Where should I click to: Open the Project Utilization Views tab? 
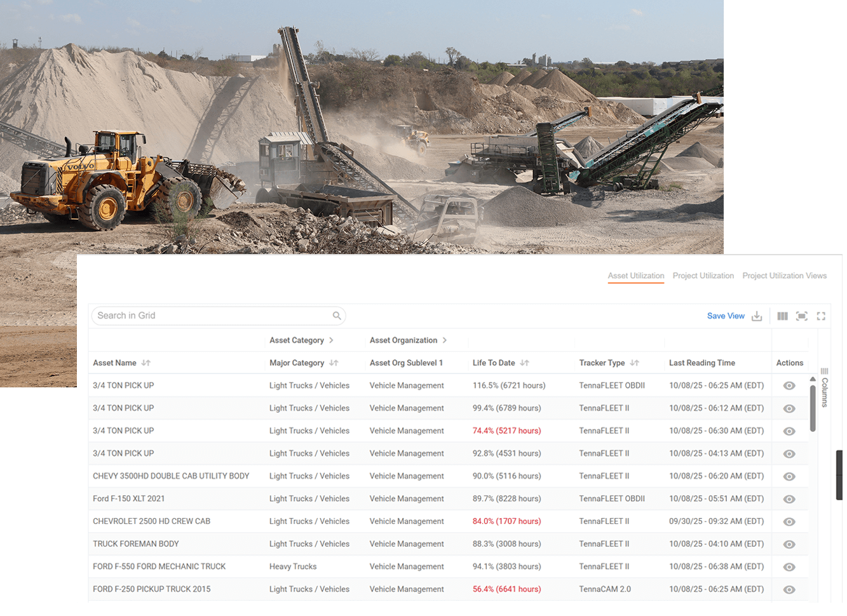pyautogui.click(x=785, y=276)
